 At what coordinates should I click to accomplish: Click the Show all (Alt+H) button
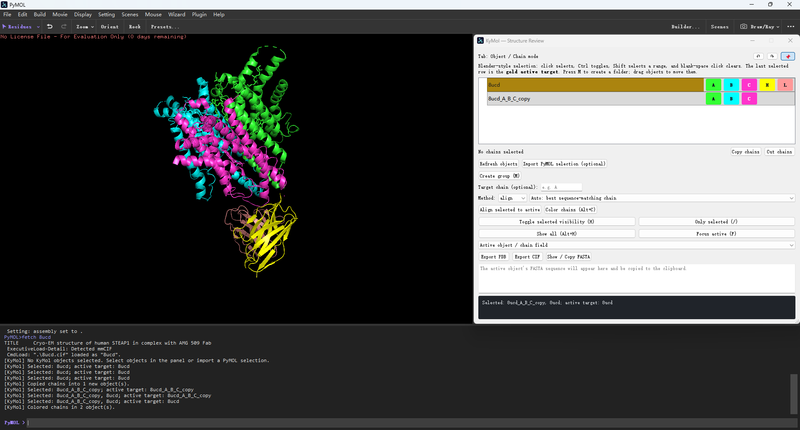click(557, 234)
